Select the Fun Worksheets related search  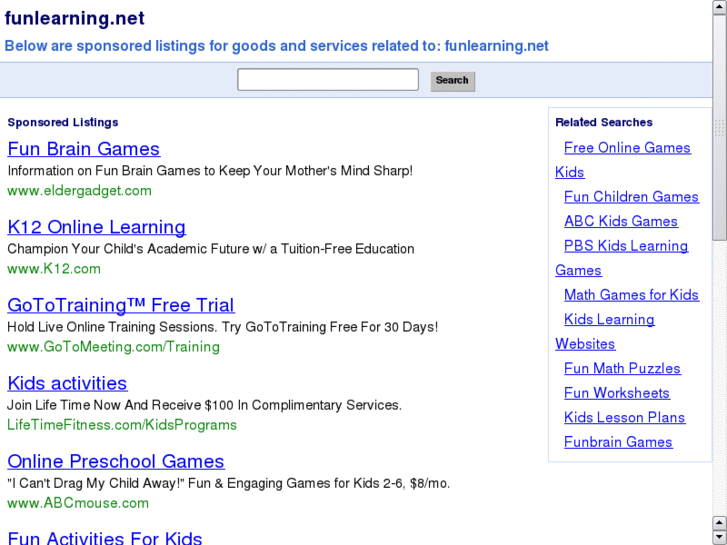point(616,393)
